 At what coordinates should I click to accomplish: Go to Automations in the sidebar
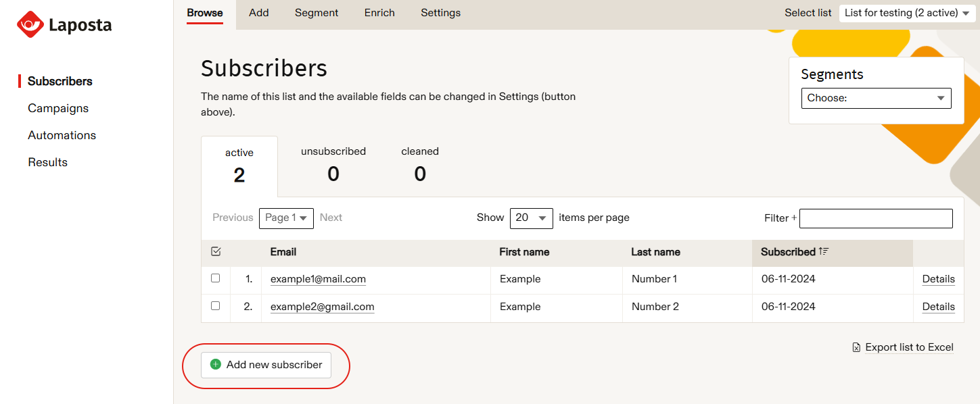point(62,135)
